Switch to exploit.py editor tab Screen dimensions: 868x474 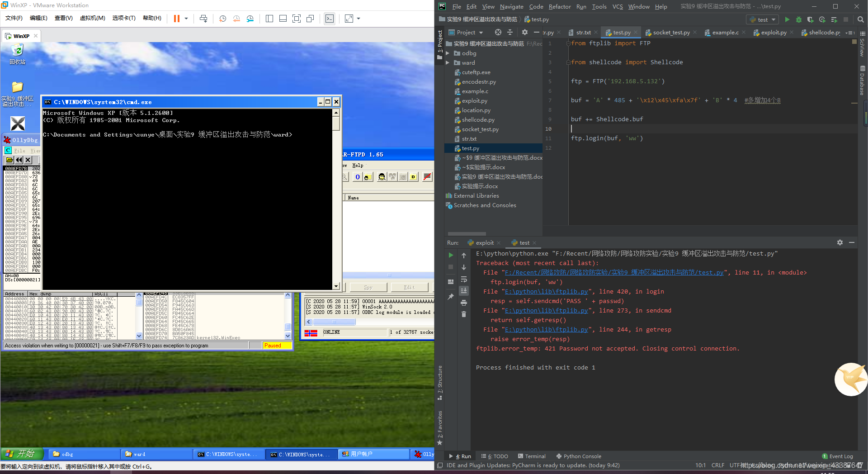tap(774, 33)
